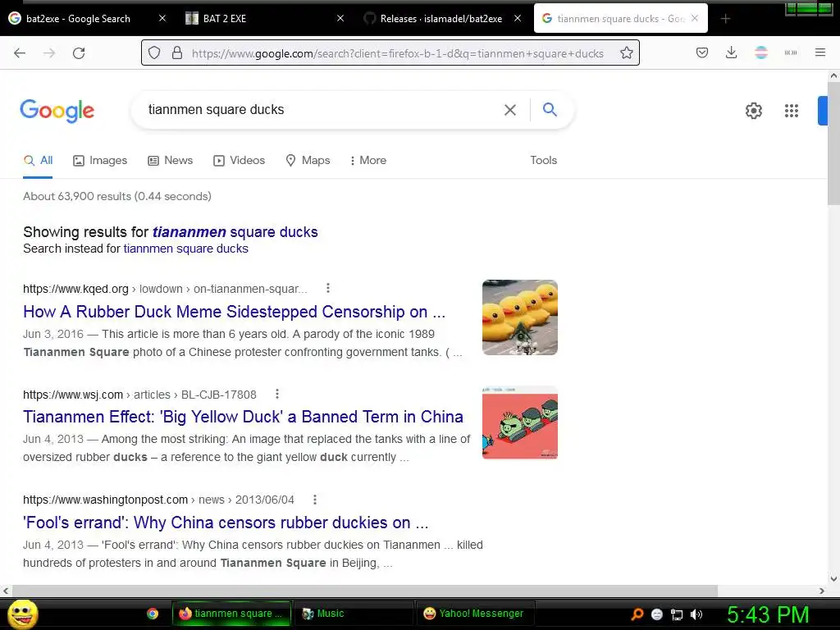
Task: Bookmark this page with the star
Action: (626, 52)
